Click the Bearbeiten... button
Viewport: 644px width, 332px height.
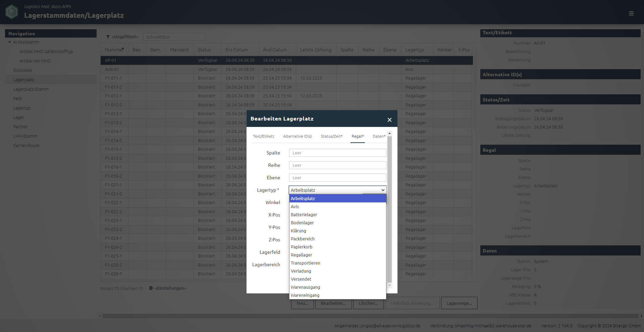tap(333, 303)
